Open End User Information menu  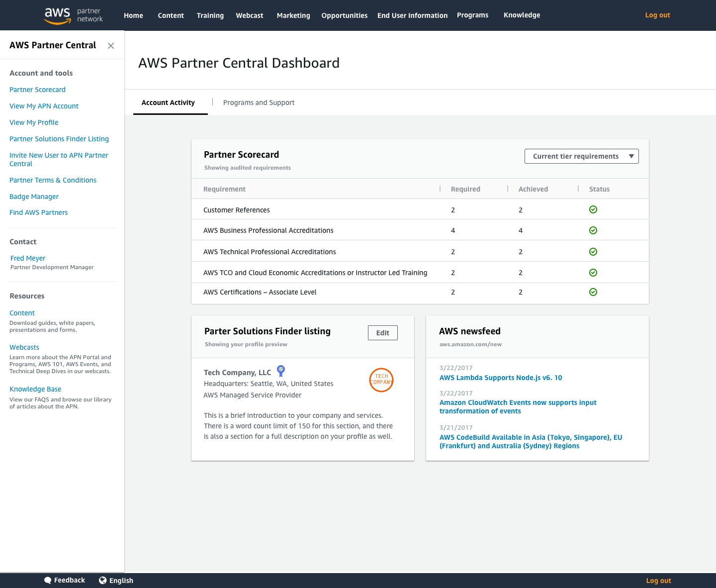pos(413,15)
